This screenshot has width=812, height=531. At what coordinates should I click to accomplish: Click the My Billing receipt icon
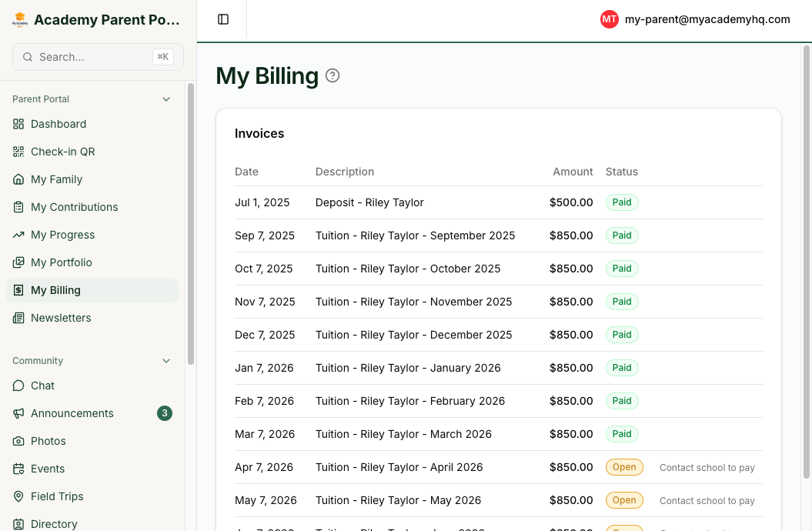pyautogui.click(x=18, y=290)
